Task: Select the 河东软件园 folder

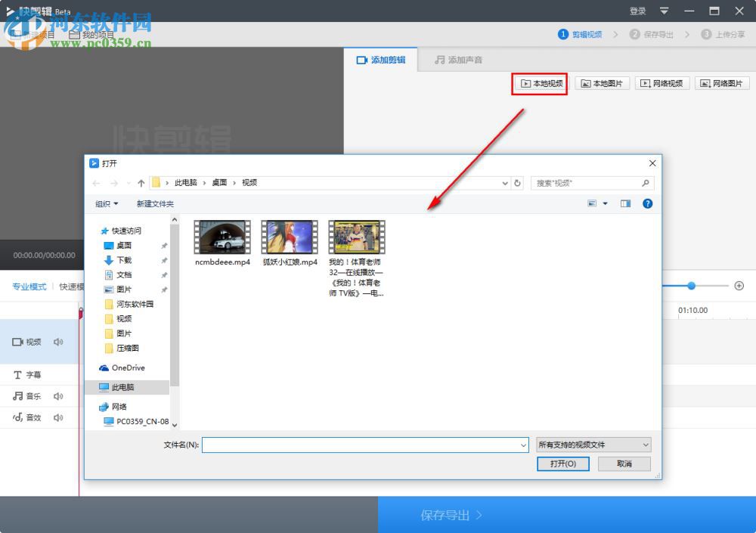Action: tap(129, 304)
